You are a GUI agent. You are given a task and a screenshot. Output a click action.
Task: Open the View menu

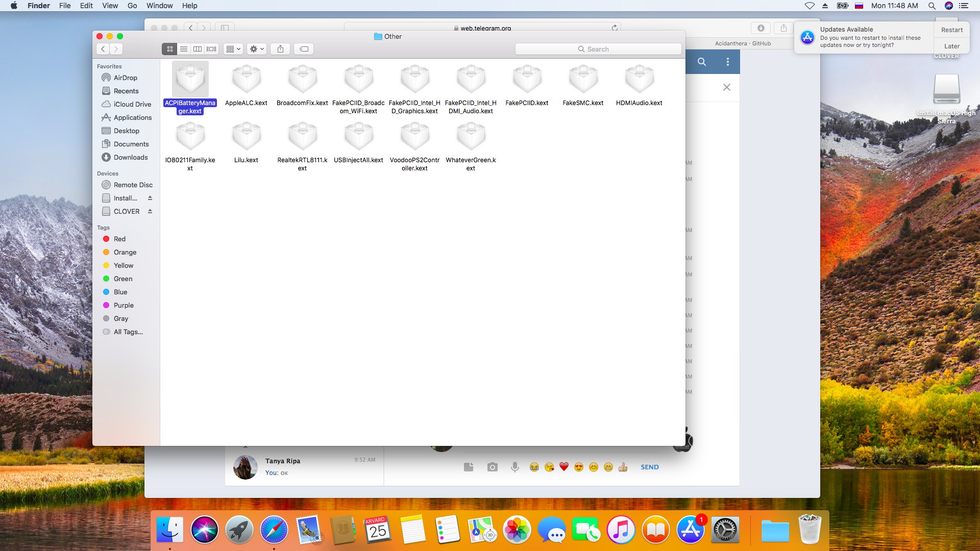click(x=110, y=6)
